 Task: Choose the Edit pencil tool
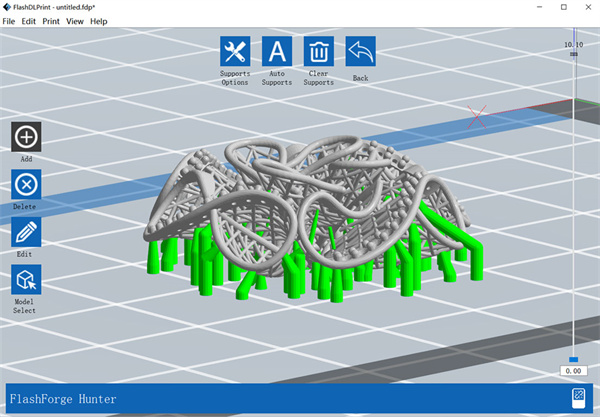[x=26, y=232]
